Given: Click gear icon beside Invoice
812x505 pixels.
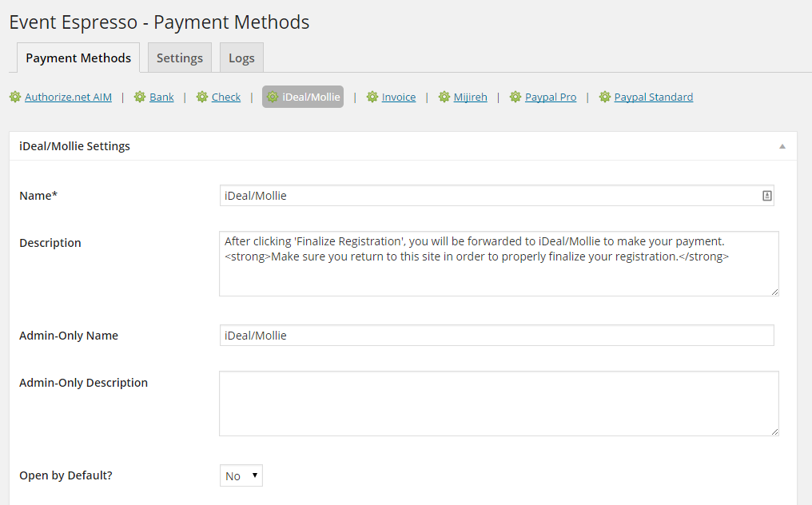Looking at the screenshot, I should [372, 97].
